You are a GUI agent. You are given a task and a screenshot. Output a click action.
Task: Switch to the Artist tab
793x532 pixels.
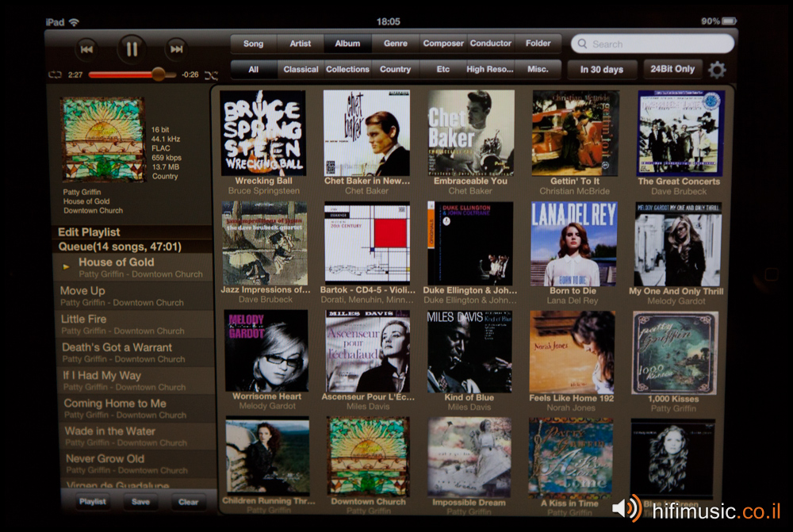coord(301,44)
